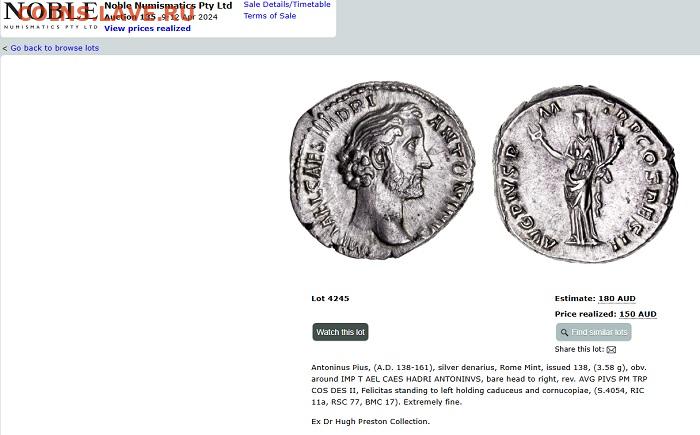Click the magnifier icon in Find similar lots
The image size is (700, 435).
[564, 332]
